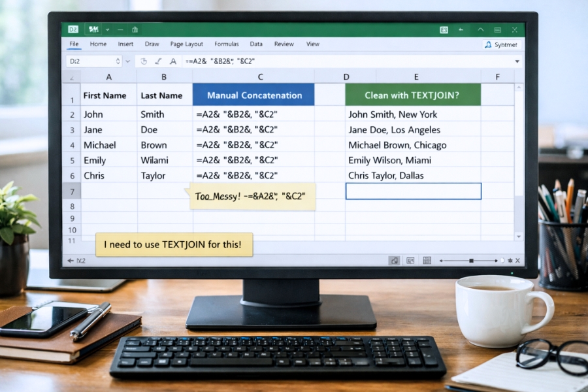
Task: Toggle the D2 cell name badge
Action: [73, 29]
